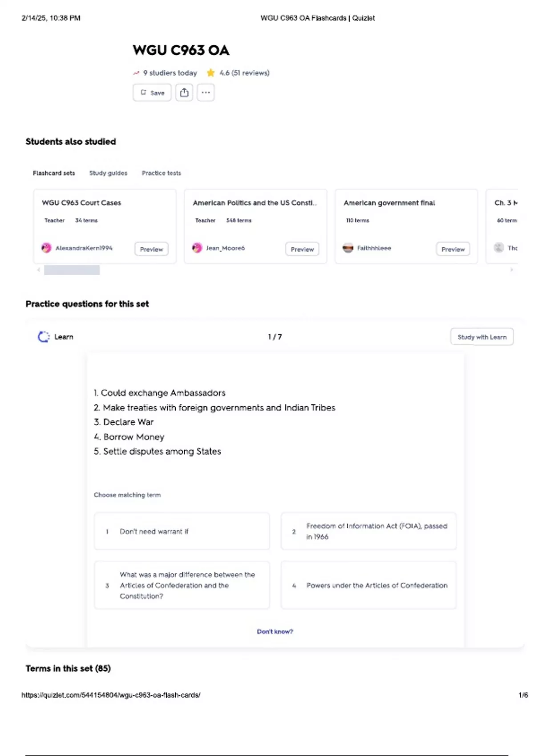
Task: Choose answer "Don't need warrant if"
Action: pyautogui.click(x=182, y=531)
